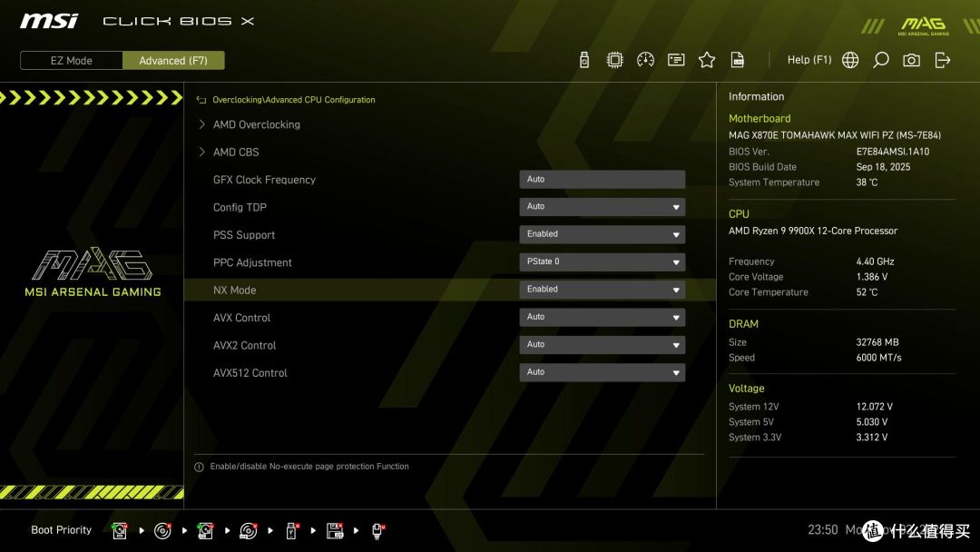980x552 pixels.
Task: Click the Config TDP label
Action: tap(240, 208)
